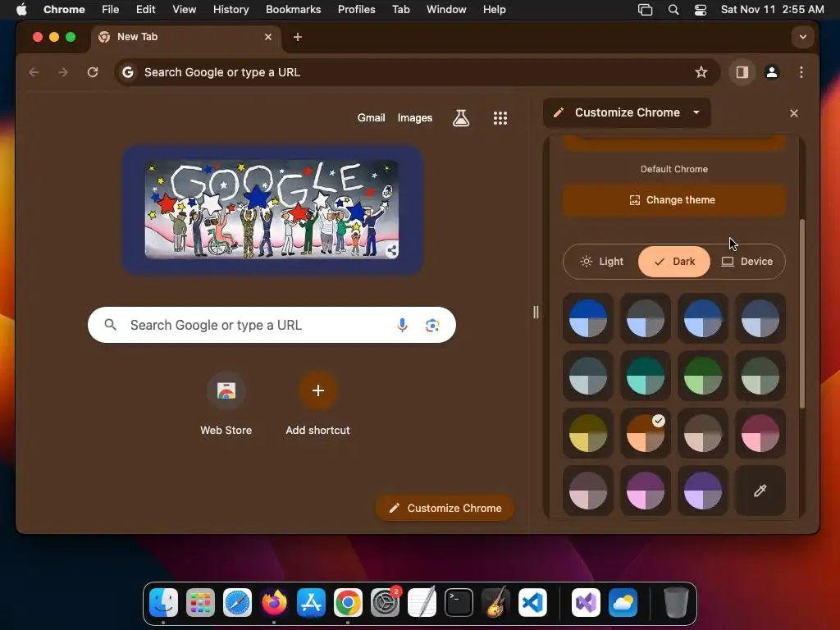Click the side panel resize handle
840x630 pixels.
(x=536, y=312)
